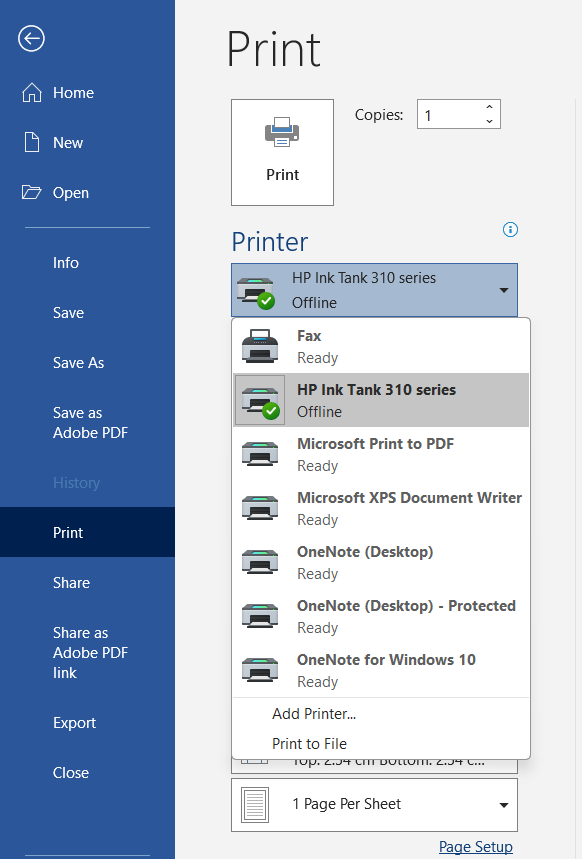Click the back arrow circle icon
Viewport: 582px width, 859px height.
(31, 39)
